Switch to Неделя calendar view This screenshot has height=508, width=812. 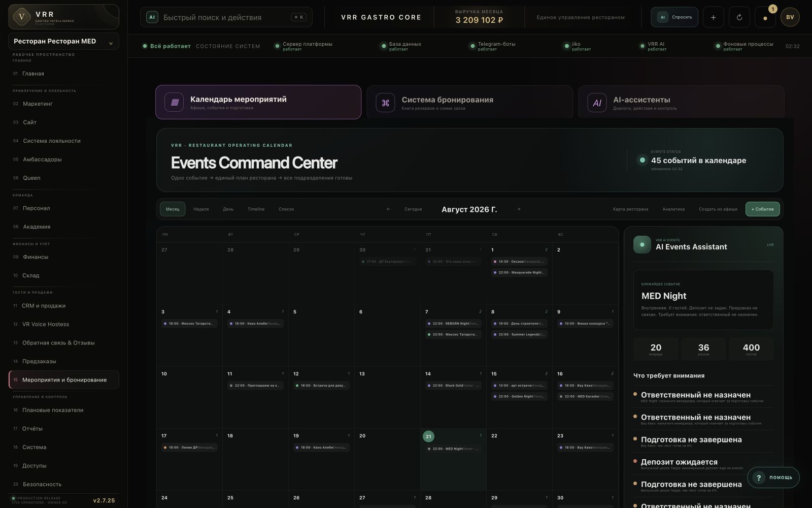tap(201, 209)
